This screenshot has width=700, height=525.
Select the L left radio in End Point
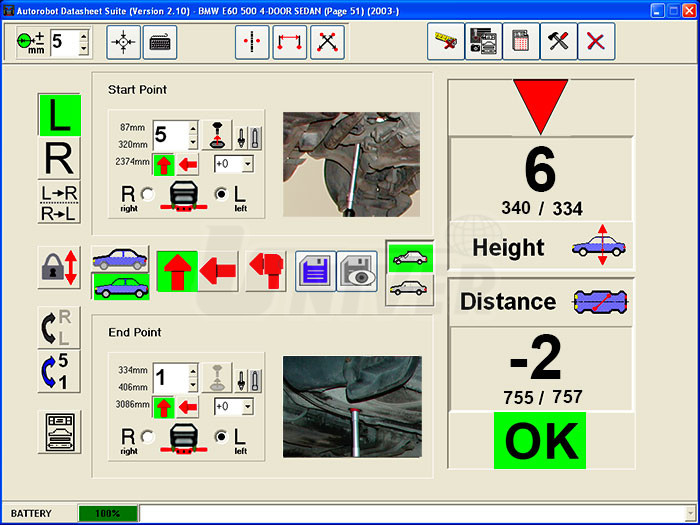(x=220, y=436)
